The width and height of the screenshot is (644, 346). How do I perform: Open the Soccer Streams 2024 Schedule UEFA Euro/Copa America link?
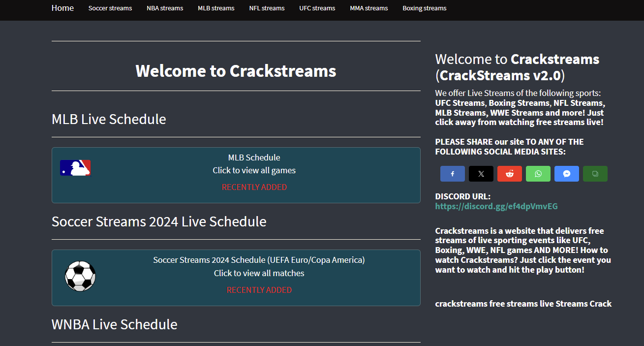pyautogui.click(x=259, y=260)
